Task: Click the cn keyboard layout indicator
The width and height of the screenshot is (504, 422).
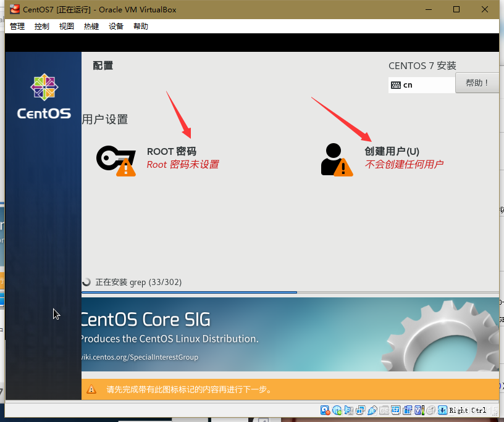Action: click(x=422, y=85)
